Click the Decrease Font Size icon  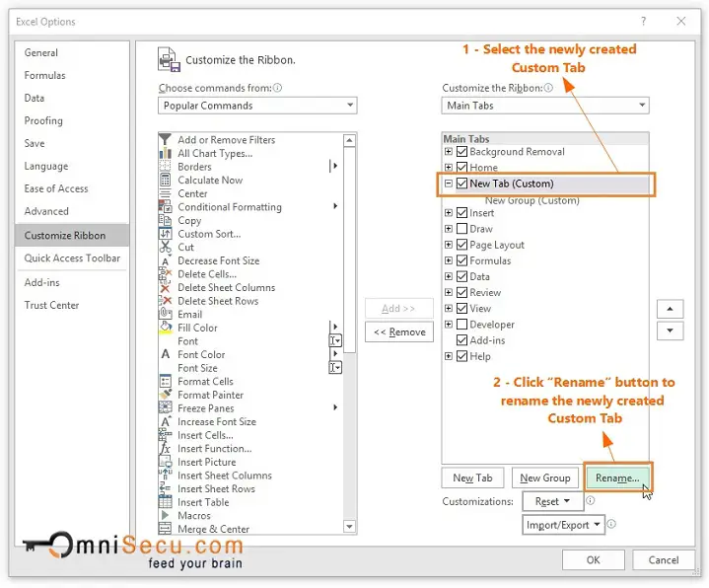[165, 260]
